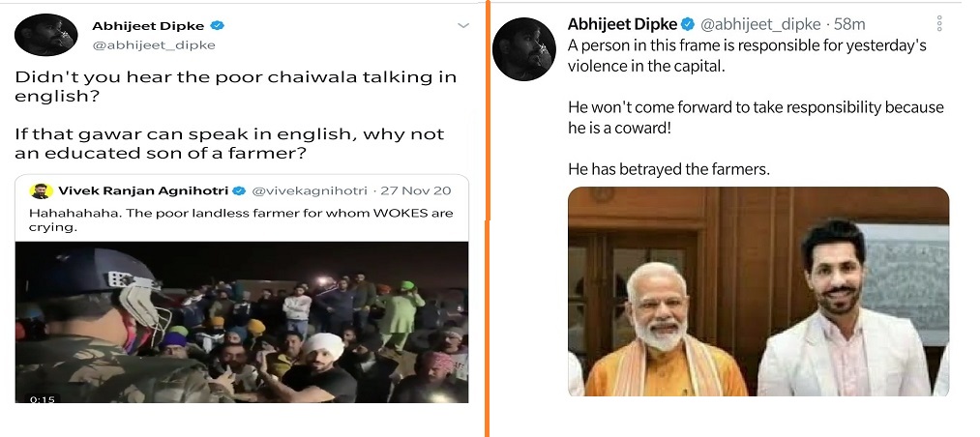The image size is (980, 437).
Task: Open the right tweet's round profile avatar
Action: pyautogui.click(x=524, y=48)
